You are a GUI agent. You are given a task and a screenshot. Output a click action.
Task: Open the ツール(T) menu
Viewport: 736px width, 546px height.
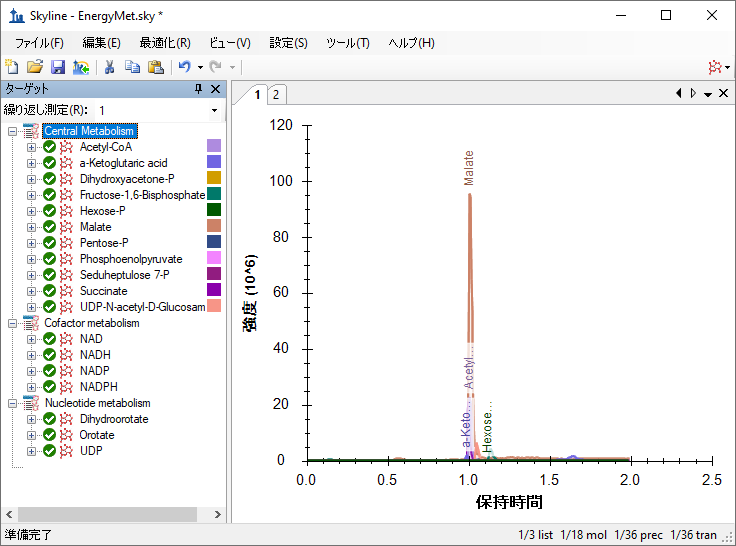pyautogui.click(x=348, y=43)
